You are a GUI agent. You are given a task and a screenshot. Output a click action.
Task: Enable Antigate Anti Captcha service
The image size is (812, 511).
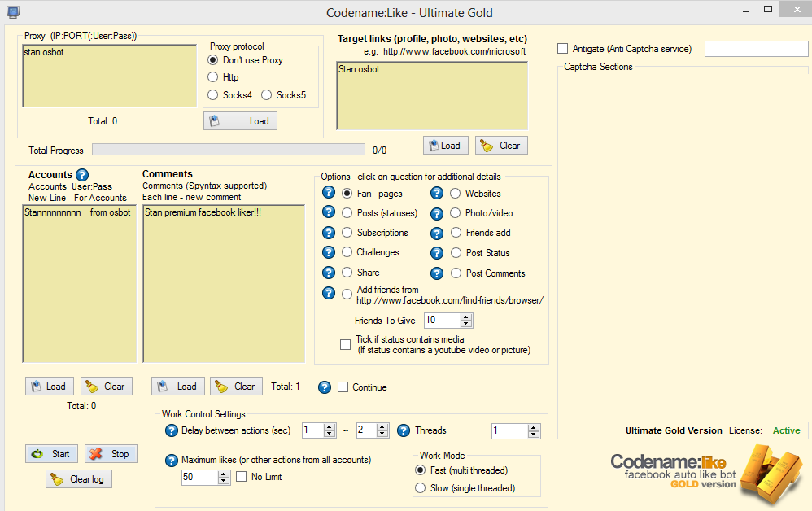pos(563,49)
